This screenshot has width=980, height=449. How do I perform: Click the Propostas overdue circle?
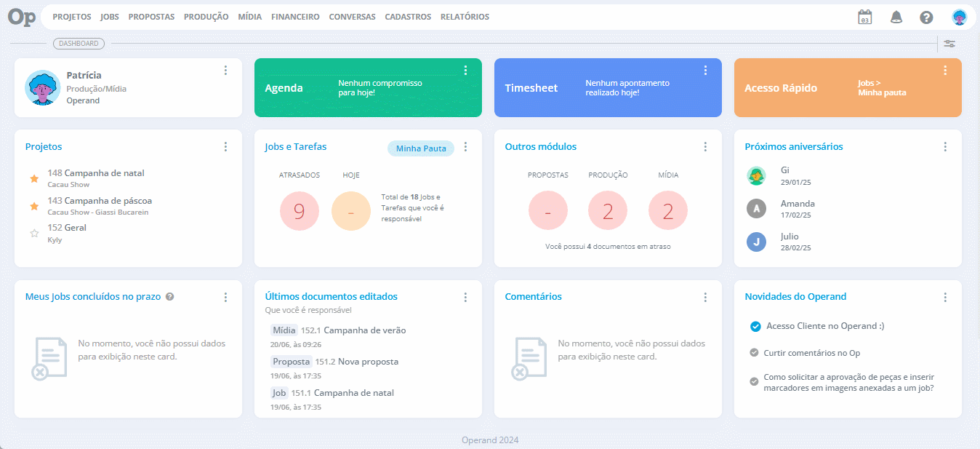coord(547,211)
